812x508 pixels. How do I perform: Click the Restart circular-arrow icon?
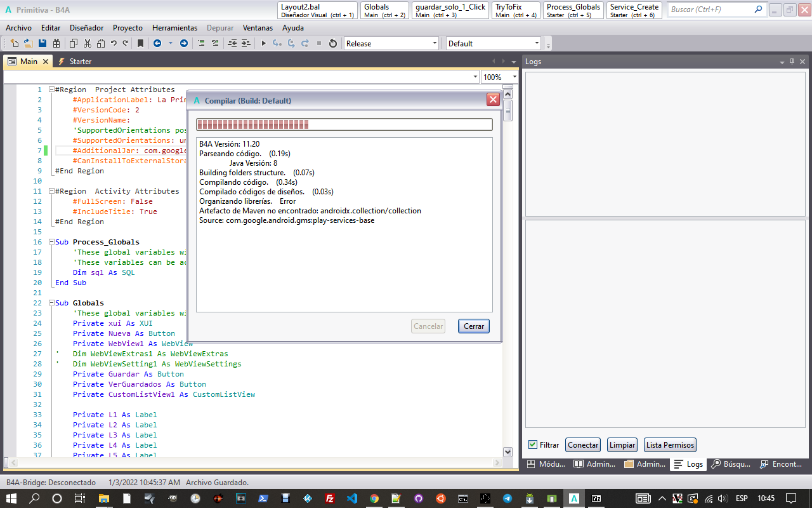[332, 43]
